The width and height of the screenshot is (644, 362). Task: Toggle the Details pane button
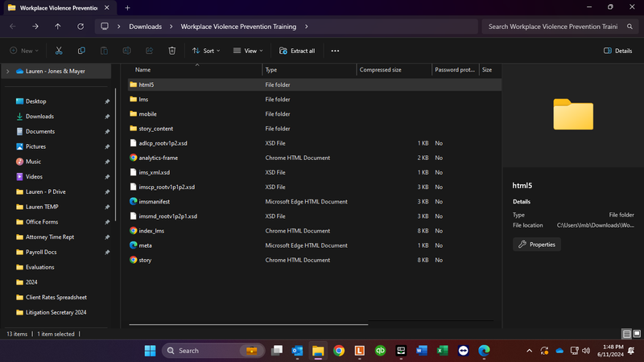pyautogui.click(x=617, y=51)
